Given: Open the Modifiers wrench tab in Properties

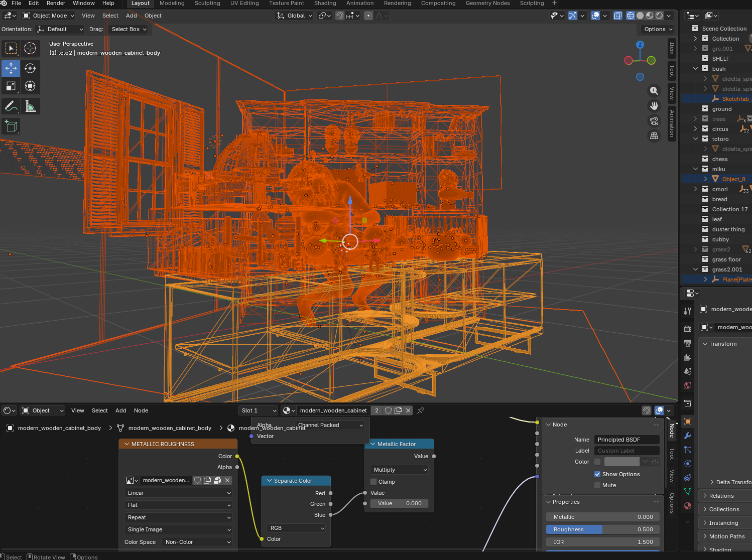Looking at the screenshot, I should point(688,436).
